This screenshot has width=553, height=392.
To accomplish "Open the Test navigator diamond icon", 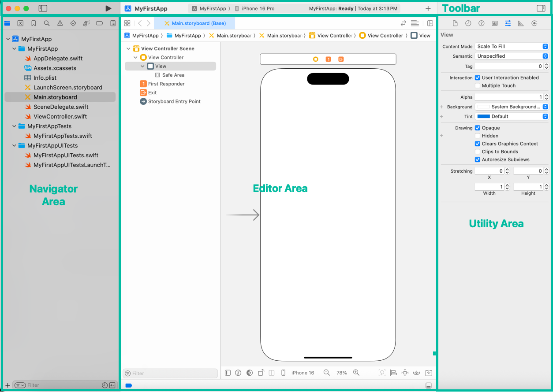I will click(73, 23).
